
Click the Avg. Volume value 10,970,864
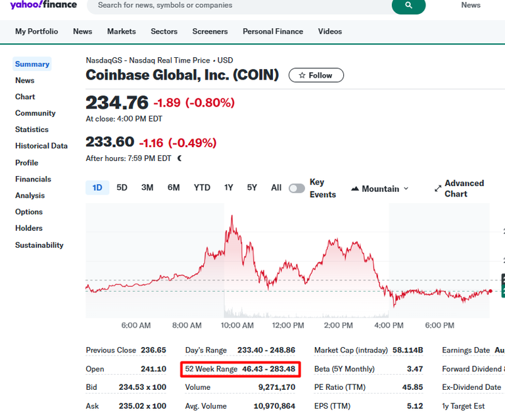(x=274, y=406)
